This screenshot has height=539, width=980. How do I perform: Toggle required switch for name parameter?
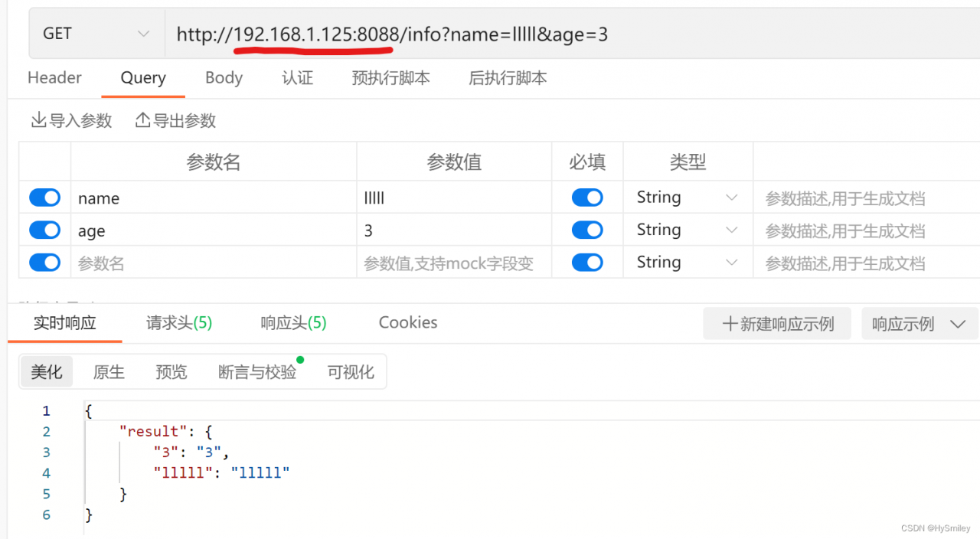click(587, 198)
